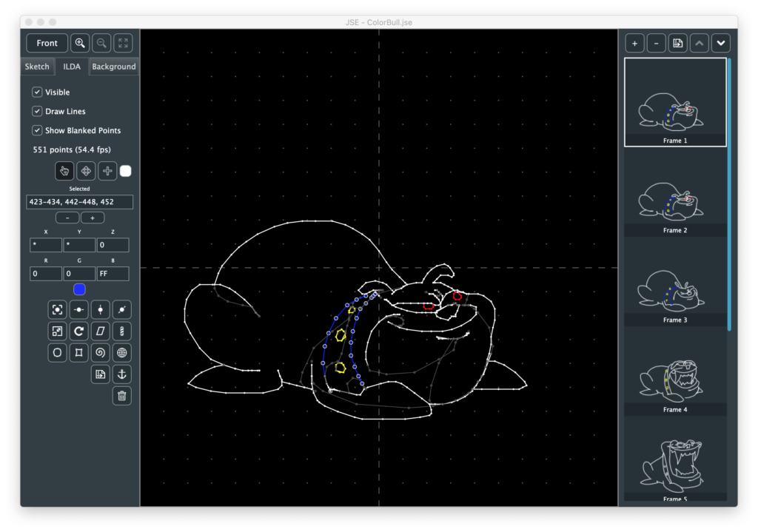The image size is (758, 532).
Task: Open the Front view selector
Action: 47,43
